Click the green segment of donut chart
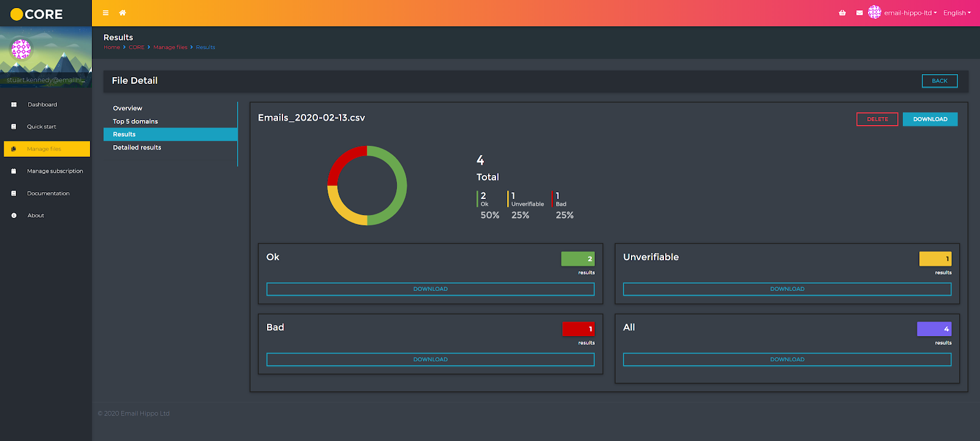Image resolution: width=980 pixels, height=441 pixels. 401,186
